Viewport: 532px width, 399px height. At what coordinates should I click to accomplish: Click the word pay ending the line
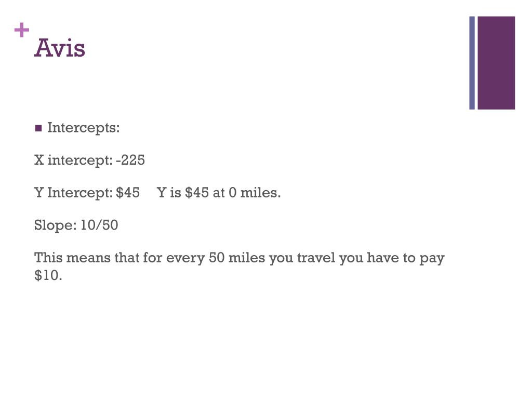[432, 259]
